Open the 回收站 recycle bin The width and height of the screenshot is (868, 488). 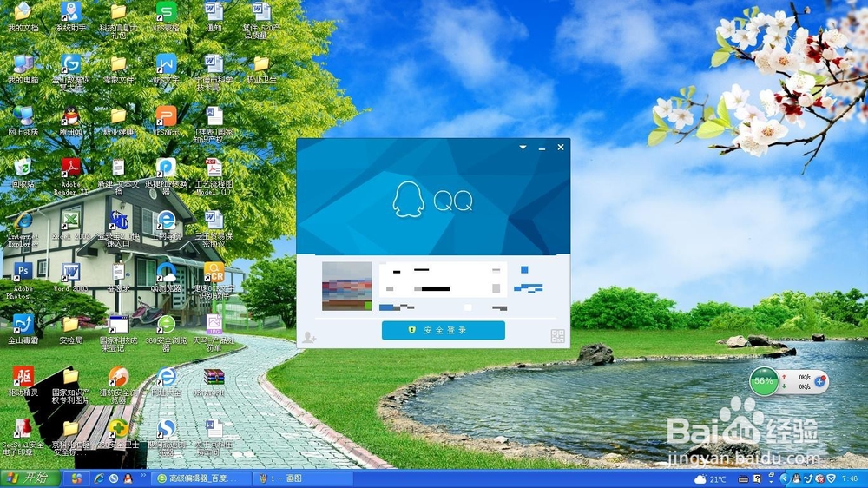[23, 174]
